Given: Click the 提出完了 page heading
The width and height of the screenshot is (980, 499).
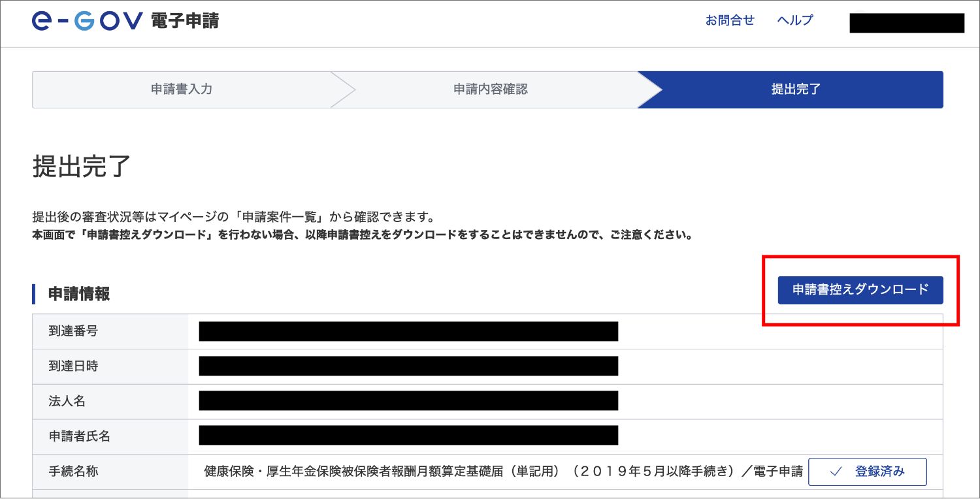Looking at the screenshot, I should click(82, 167).
